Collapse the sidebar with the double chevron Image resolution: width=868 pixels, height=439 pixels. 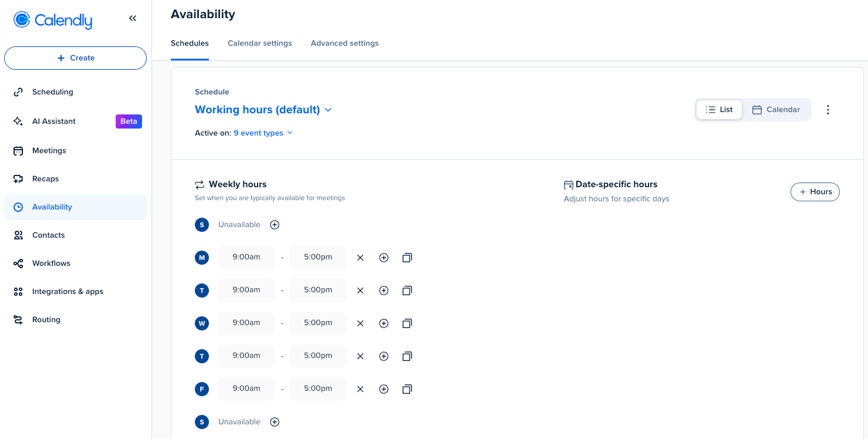tap(133, 18)
